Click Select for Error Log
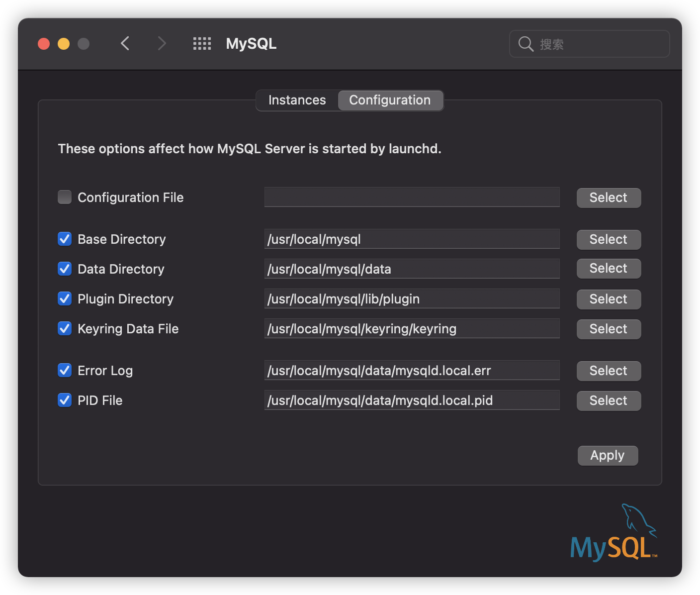Screen dimensions: 700x595 click(609, 371)
